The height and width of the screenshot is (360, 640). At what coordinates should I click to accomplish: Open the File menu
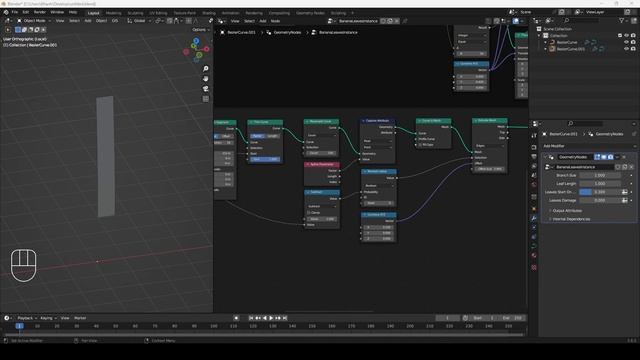(15, 12)
